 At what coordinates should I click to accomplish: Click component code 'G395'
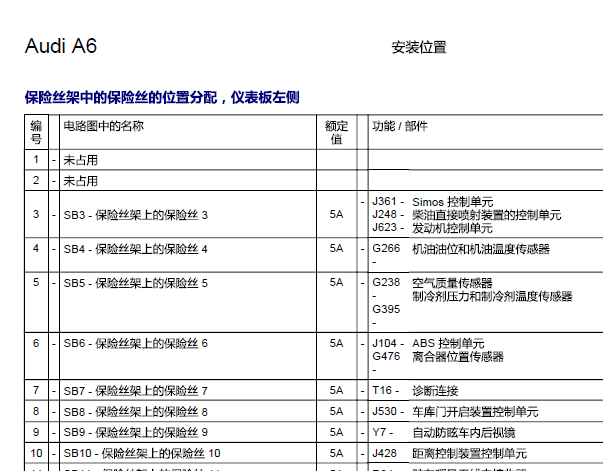pyautogui.click(x=386, y=309)
